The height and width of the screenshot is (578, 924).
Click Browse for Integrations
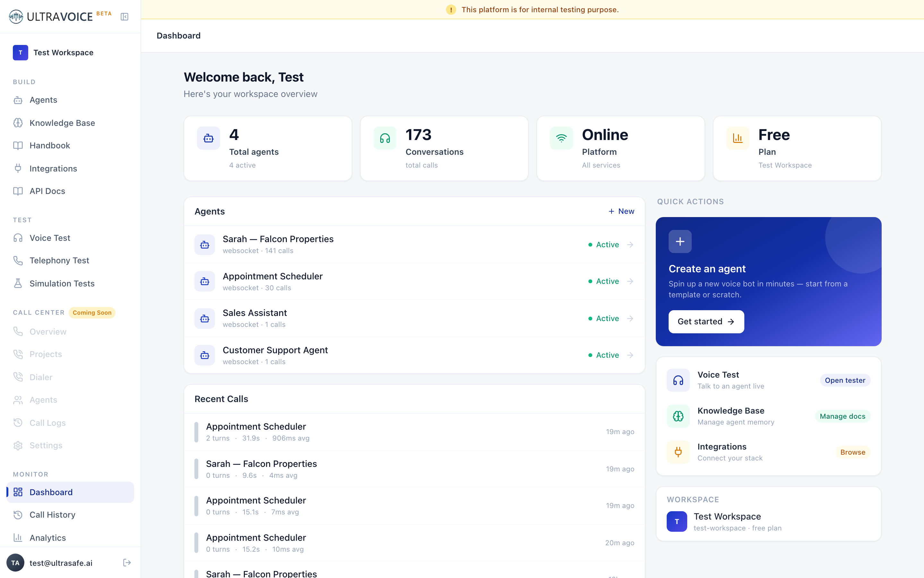click(x=852, y=452)
